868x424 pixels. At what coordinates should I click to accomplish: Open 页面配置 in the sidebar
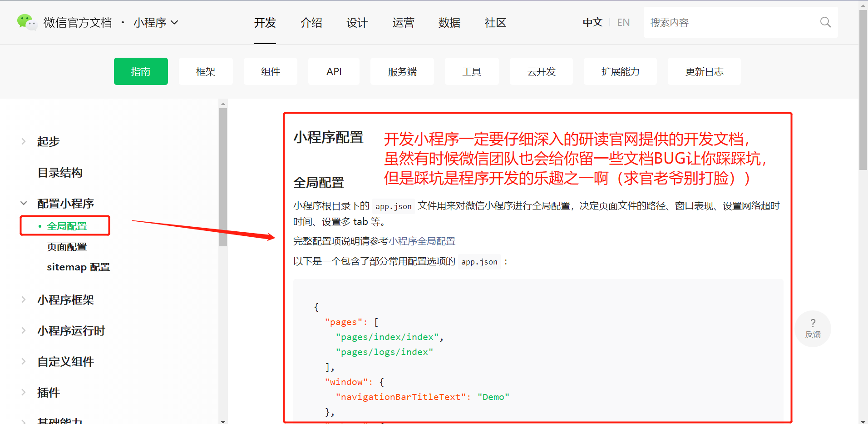coord(67,247)
